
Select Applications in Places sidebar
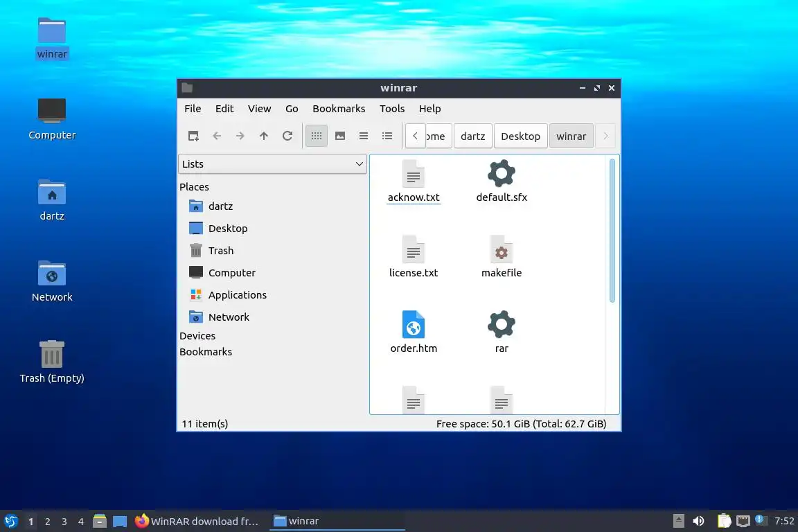[272, 295]
